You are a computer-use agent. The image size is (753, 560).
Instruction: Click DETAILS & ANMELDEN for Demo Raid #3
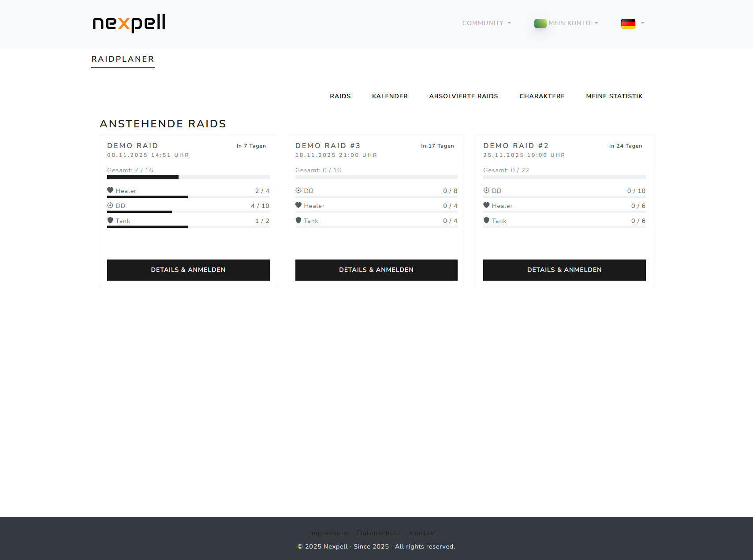tap(376, 270)
